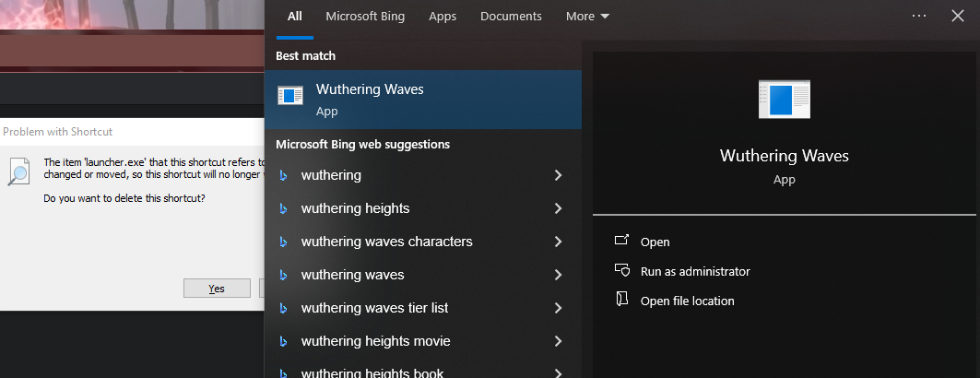The width and height of the screenshot is (980, 378).
Task: Expand chevron for 'wuthering heights' suggestion
Action: 558,208
